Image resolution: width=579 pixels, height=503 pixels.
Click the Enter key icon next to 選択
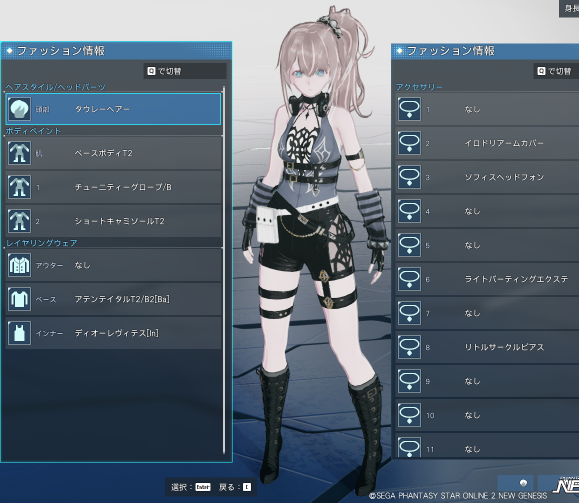[x=203, y=487]
